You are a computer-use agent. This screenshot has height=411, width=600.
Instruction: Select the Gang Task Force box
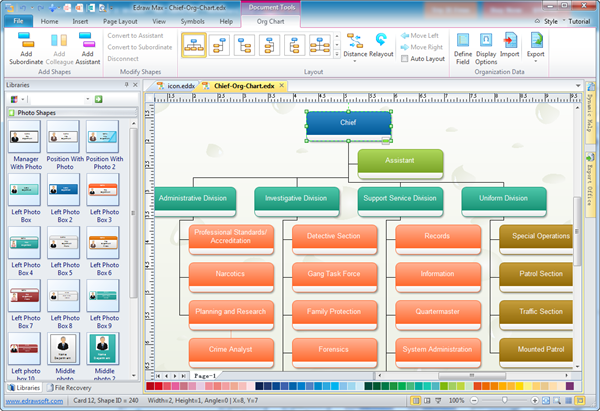pyautogui.click(x=334, y=277)
